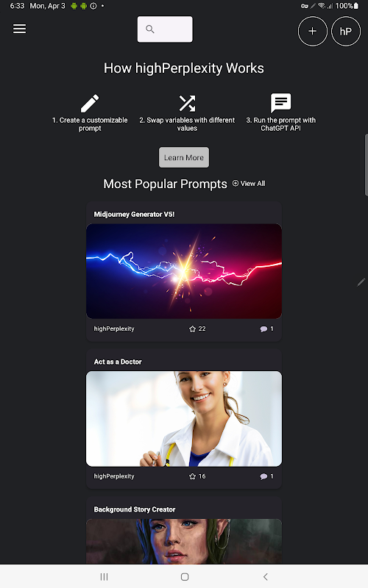Viewport: 368px width, 588px height.
Task: Open the Background Story Creator title
Action: [x=135, y=509]
